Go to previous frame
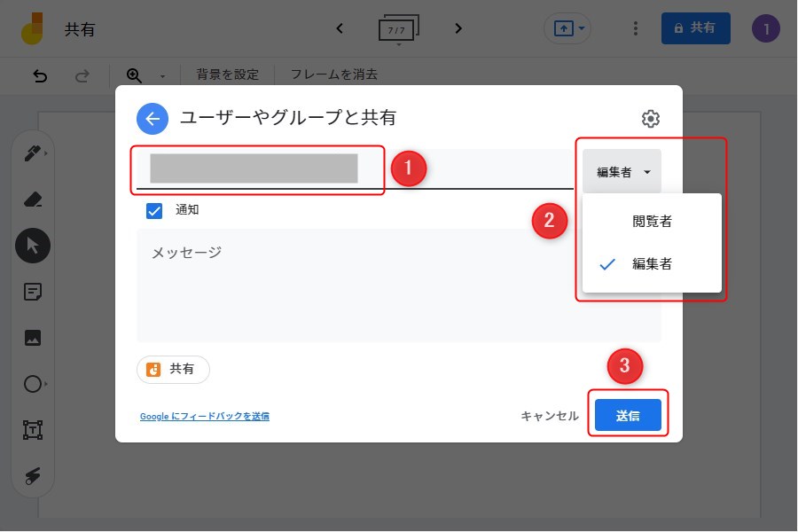The height and width of the screenshot is (532, 798). 340,28
